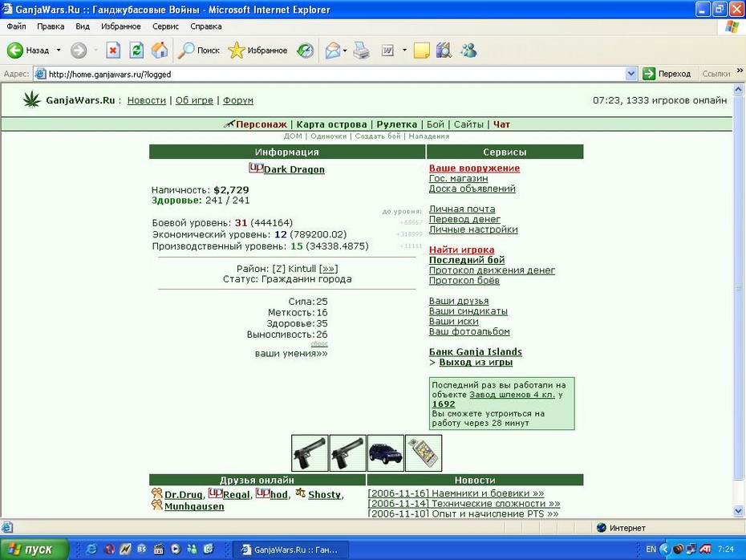Open the Home page icon
The image size is (746, 560).
tap(160, 50)
